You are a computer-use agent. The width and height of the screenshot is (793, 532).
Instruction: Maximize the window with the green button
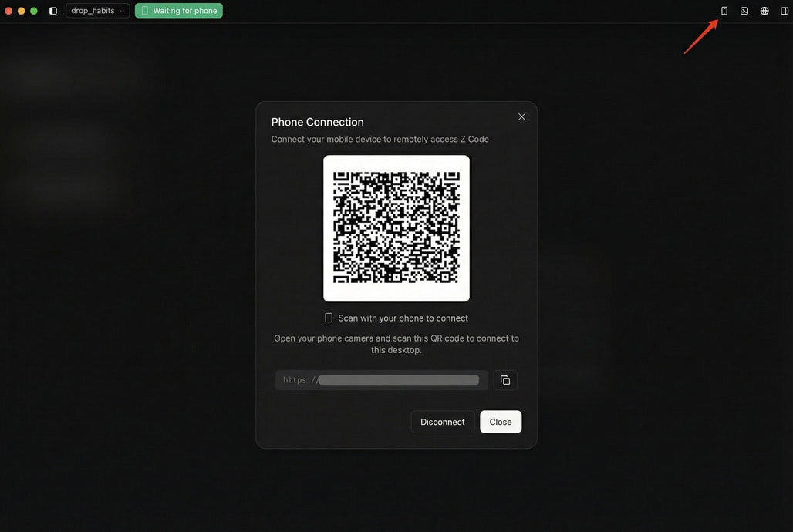click(x=34, y=11)
